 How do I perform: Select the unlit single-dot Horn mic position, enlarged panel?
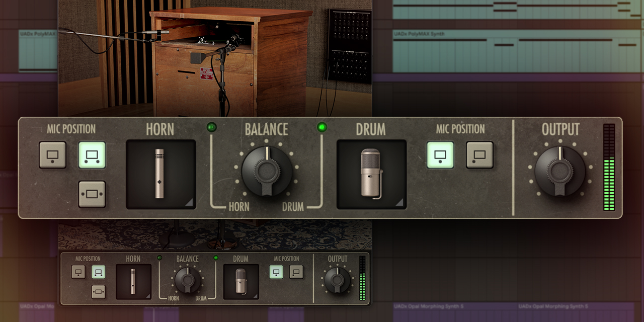pos(53,155)
